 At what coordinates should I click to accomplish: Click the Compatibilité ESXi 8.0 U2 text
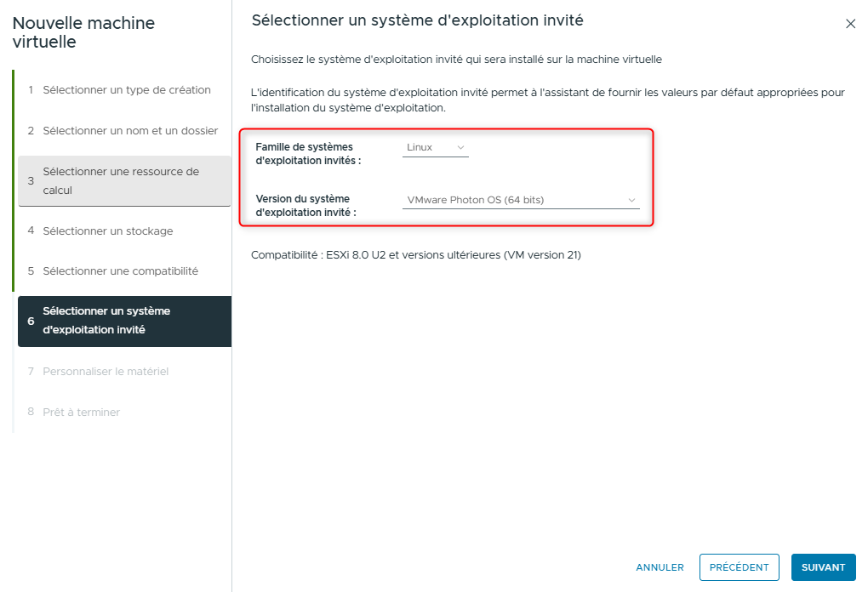point(415,255)
